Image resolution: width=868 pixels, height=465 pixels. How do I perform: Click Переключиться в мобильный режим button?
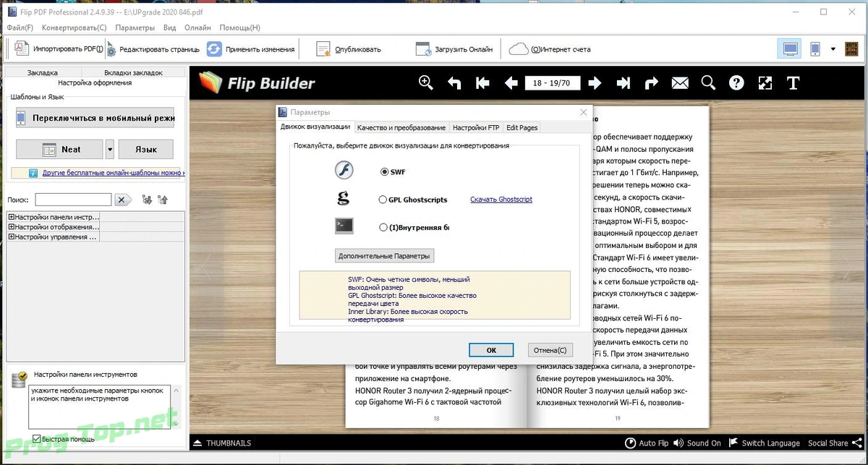95,117
